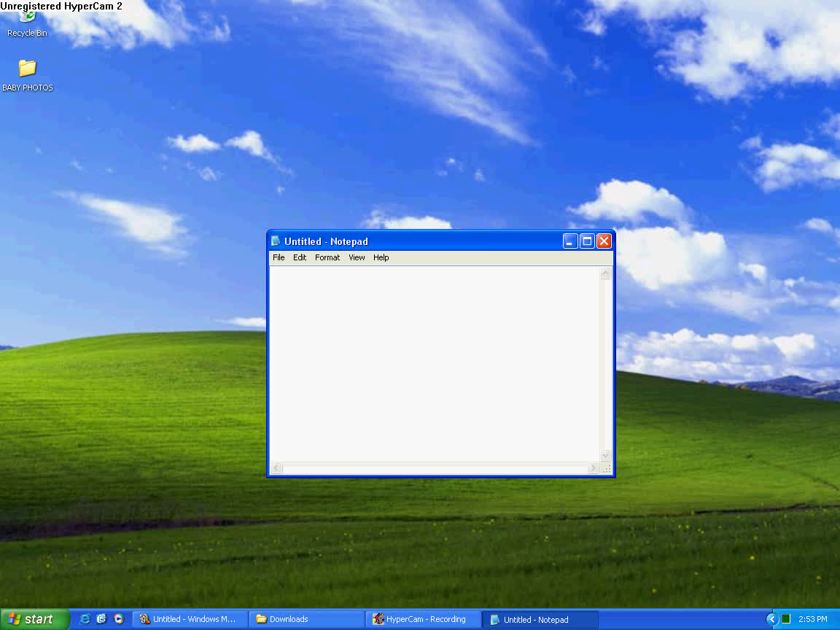The height and width of the screenshot is (630, 840).
Task: Click the green system tray icon
Action: pos(786,619)
